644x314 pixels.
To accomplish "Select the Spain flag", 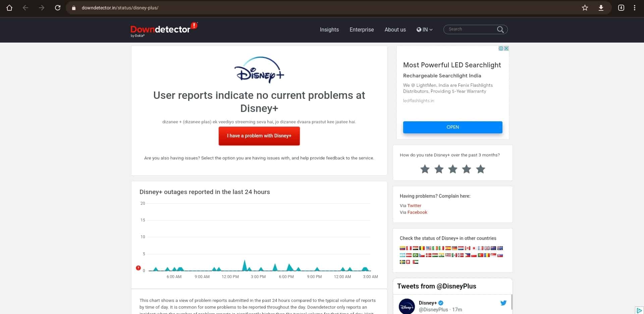I will coord(448,248).
